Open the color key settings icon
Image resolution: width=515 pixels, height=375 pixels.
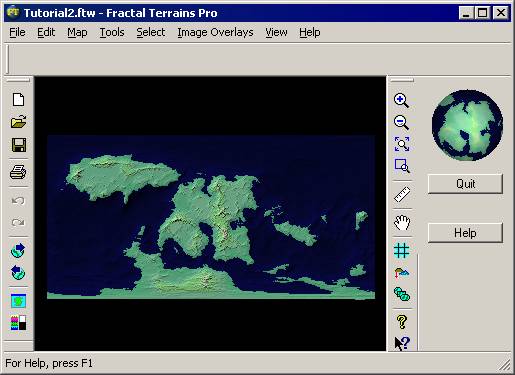pyautogui.click(x=18, y=323)
